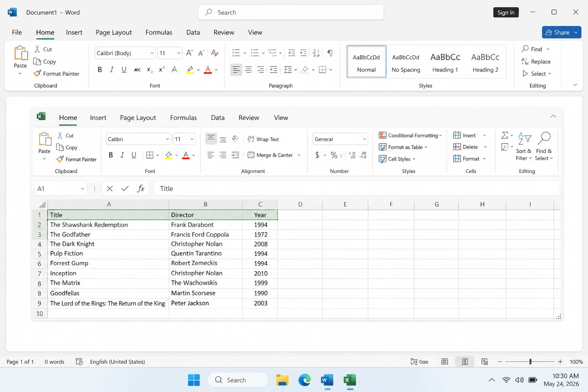Click Word's Sort icon in Paragraph group
The image size is (588, 392).
point(316,53)
